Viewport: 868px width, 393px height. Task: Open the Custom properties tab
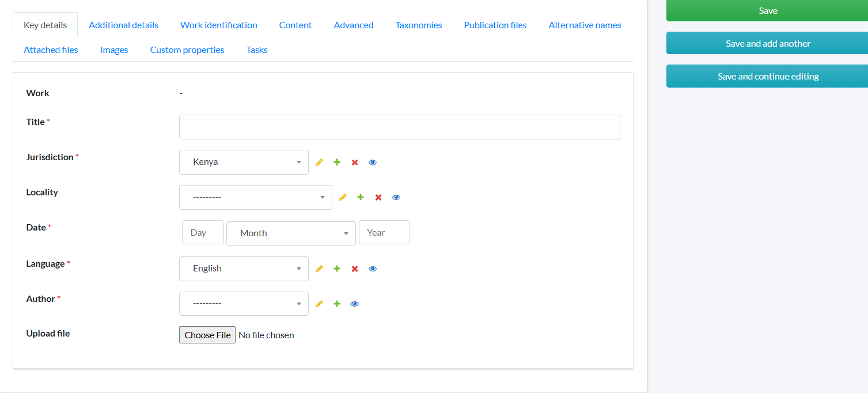point(187,50)
